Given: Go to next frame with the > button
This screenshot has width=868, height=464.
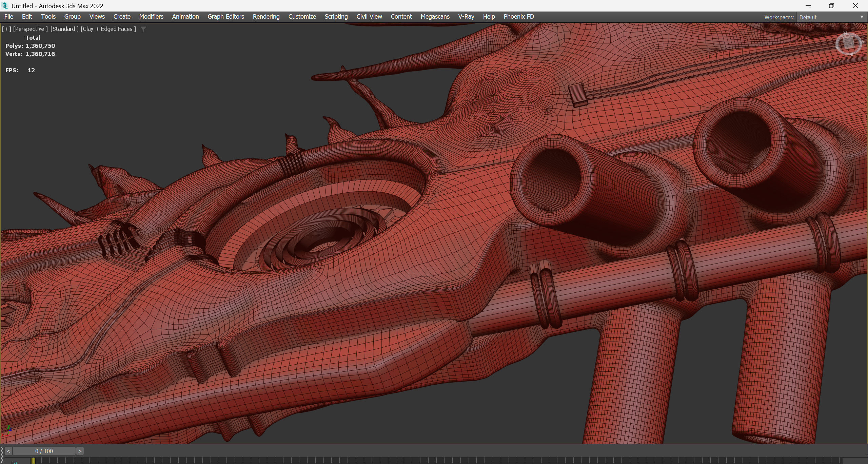Looking at the screenshot, I should click(x=80, y=451).
